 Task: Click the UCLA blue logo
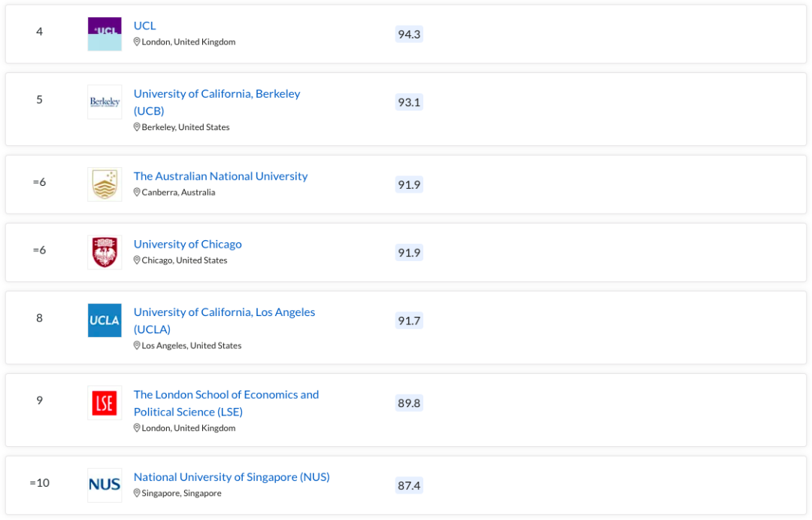[105, 321]
